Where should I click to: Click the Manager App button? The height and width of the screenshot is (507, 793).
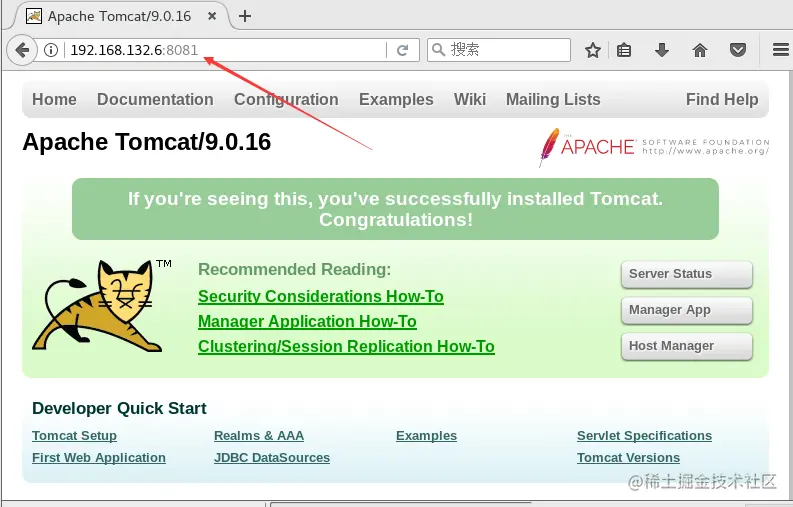[x=687, y=310]
